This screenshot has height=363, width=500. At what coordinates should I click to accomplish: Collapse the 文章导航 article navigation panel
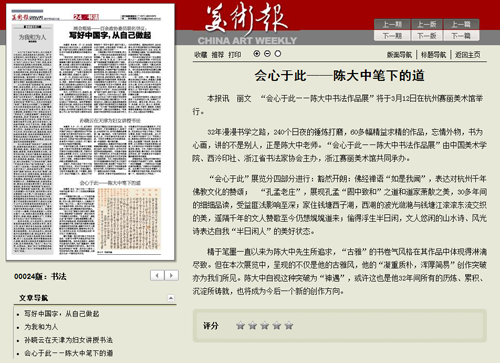click(x=171, y=298)
